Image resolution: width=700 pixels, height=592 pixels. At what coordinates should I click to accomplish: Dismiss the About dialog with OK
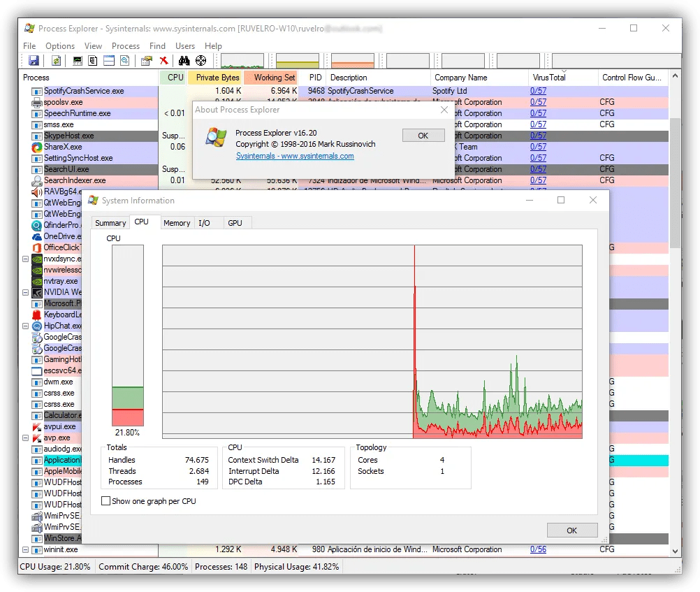click(423, 136)
